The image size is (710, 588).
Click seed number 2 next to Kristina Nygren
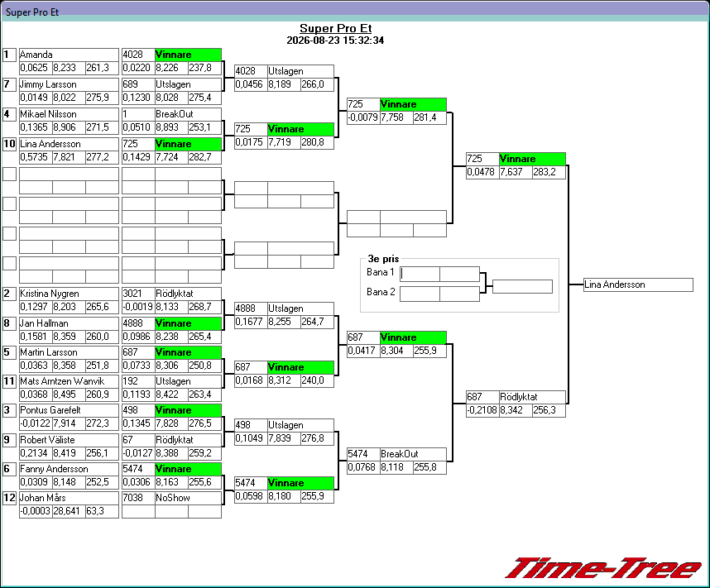9,294
